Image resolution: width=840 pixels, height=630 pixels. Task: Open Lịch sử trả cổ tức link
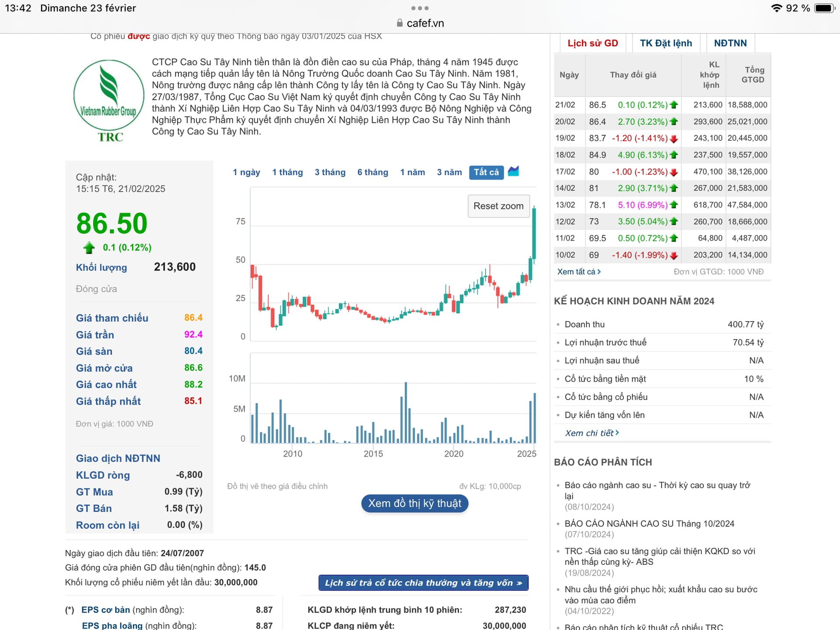coord(423,583)
